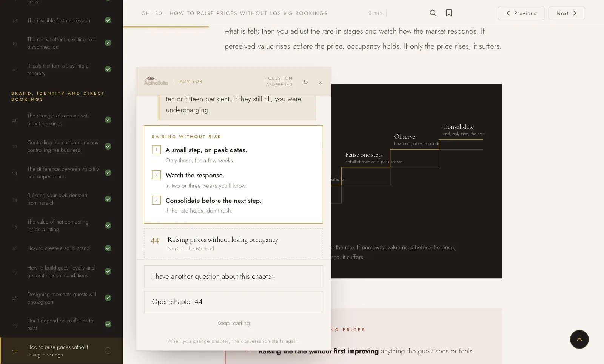Click the scroll-to-top arrow button
The image size is (604, 364).
(579, 339)
